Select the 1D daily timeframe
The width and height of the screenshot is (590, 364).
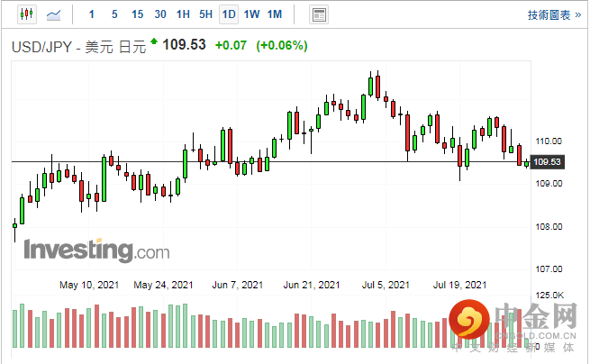[x=229, y=14]
